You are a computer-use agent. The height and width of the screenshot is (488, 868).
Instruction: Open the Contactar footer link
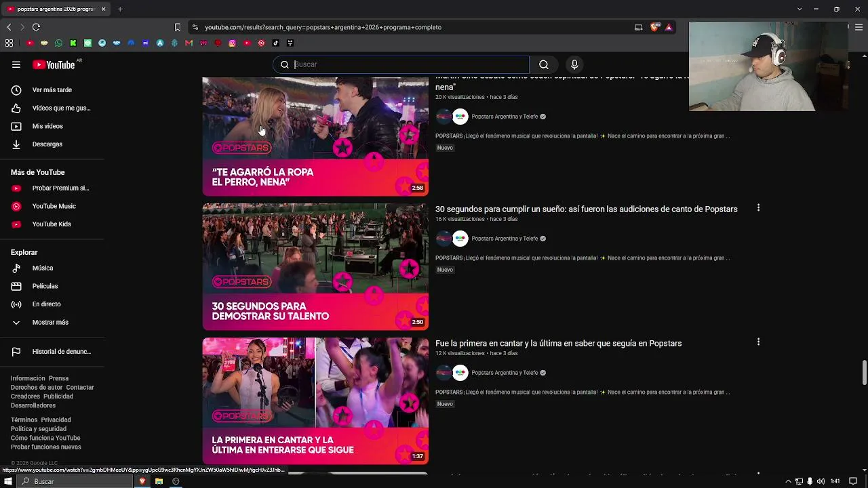(80, 388)
